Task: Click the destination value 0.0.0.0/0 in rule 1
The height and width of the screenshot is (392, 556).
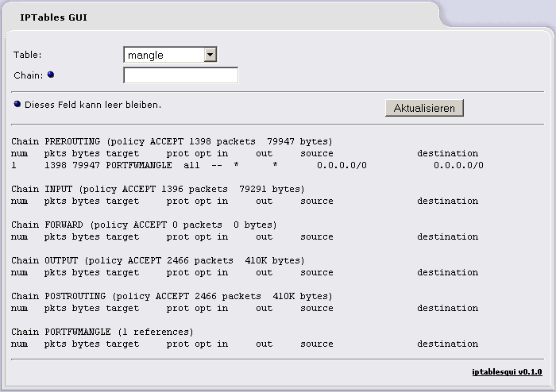Action: point(458,165)
